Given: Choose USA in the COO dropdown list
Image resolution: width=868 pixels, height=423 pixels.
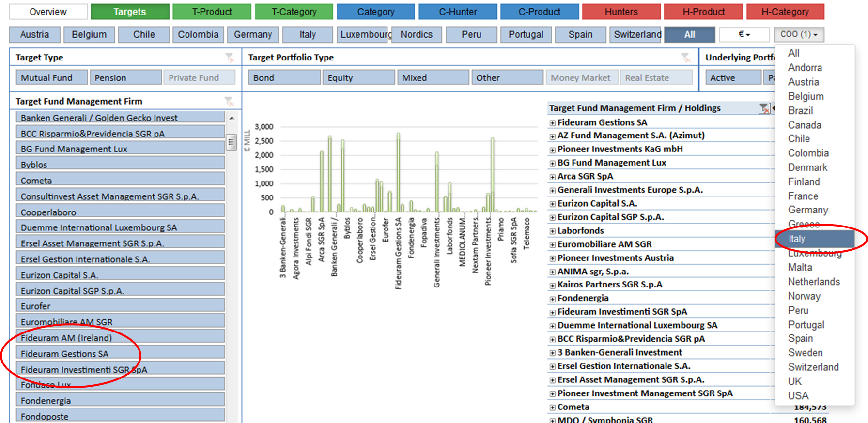Looking at the screenshot, I should 798,396.
